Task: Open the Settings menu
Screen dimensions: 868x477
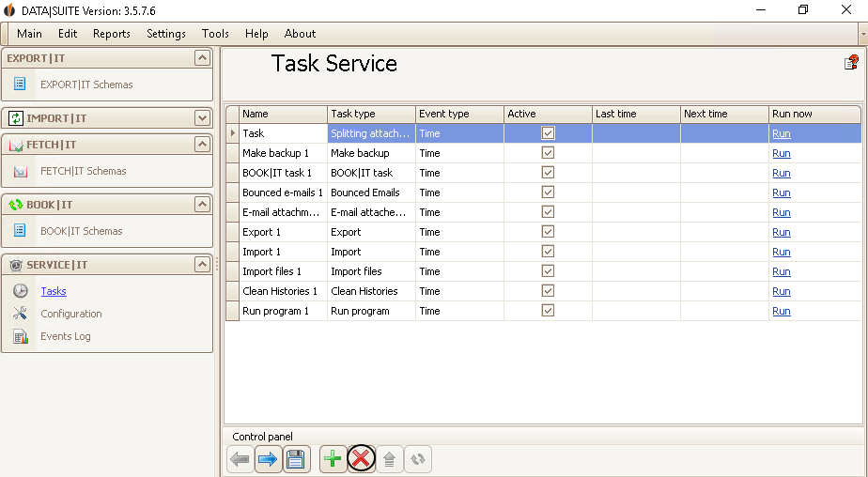Action: click(166, 34)
